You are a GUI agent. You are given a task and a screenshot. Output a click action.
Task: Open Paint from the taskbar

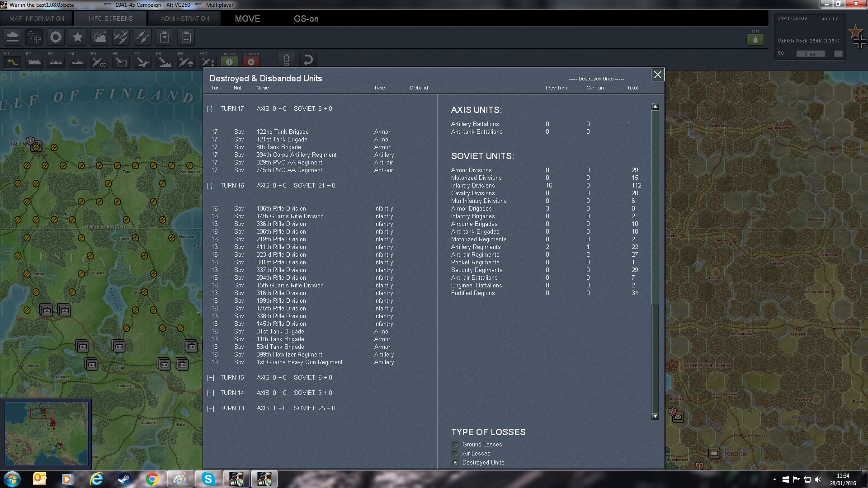180,479
